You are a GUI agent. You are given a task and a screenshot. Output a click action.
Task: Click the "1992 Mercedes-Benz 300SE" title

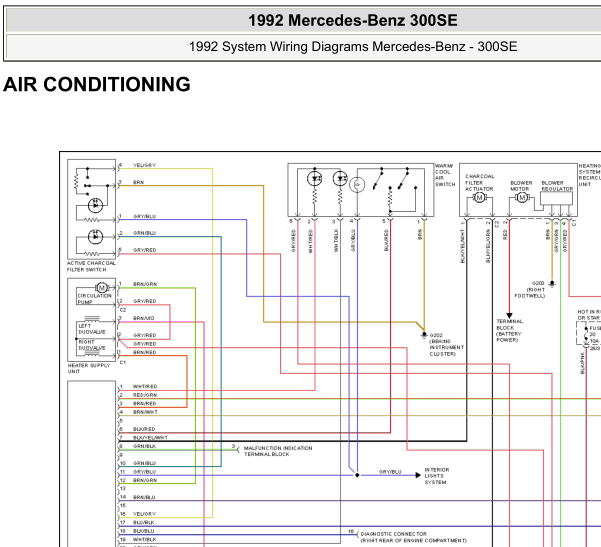click(x=353, y=20)
